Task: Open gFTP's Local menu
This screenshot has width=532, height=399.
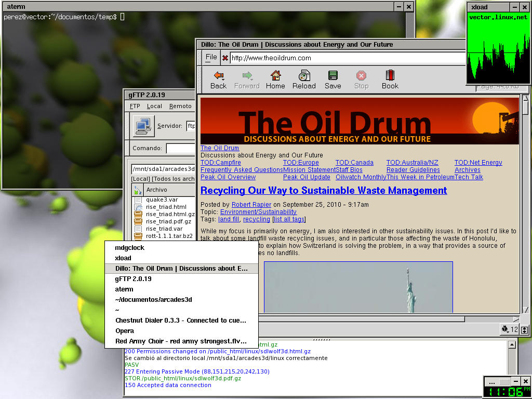Action: [x=154, y=106]
